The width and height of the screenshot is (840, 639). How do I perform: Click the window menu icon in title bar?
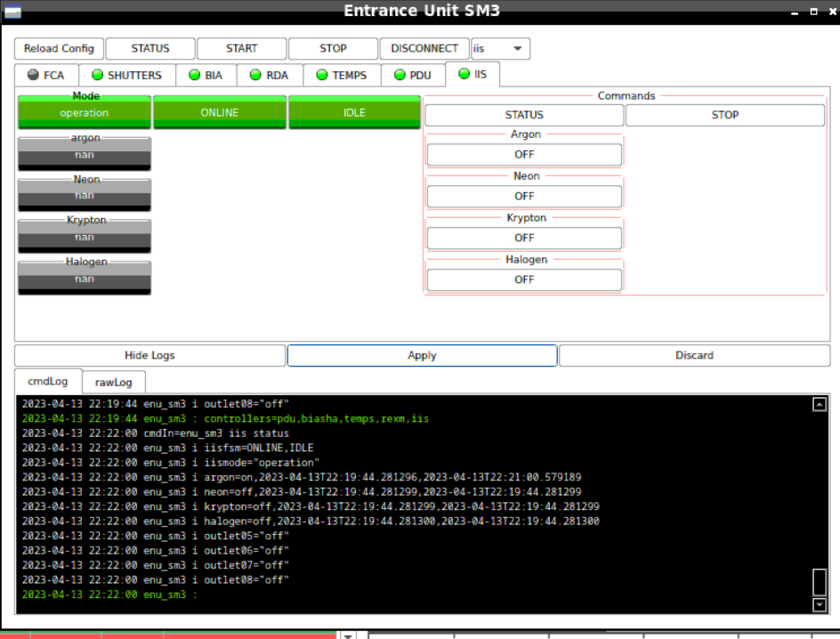coord(12,12)
